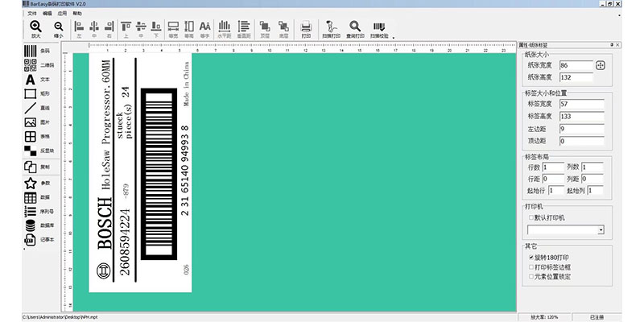Click the paper width (纸张宽度) field
Image resolution: width=644 pixels, height=322 pixels.
pyautogui.click(x=576, y=65)
